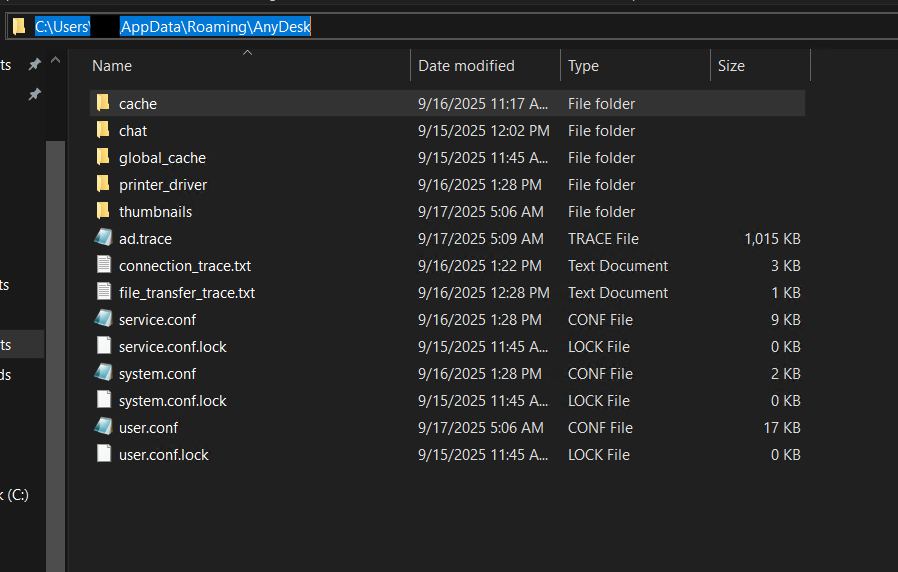This screenshot has width=898, height=572.
Task: Click the file_transfer_trace.txt document icon
Action: 104,291
